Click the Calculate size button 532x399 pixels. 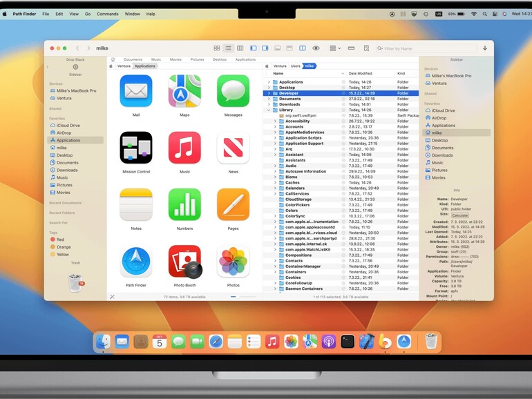point(459,215)
